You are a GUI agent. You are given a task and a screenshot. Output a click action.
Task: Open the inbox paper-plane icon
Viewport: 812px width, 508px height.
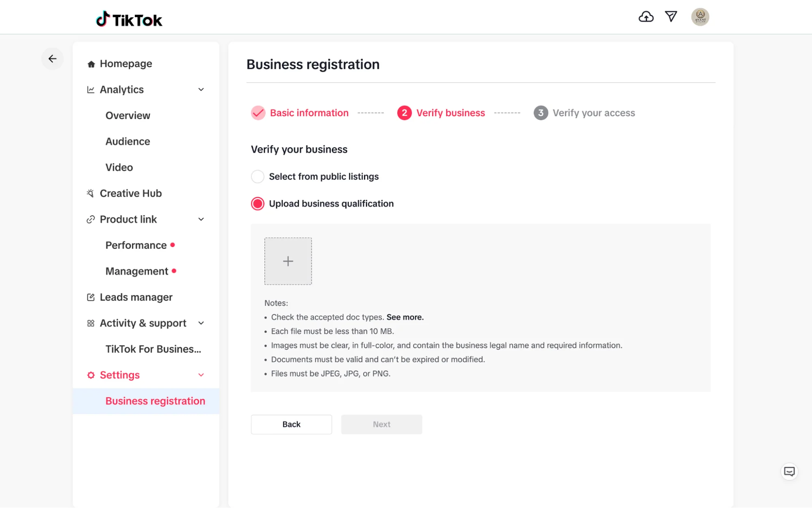coord(671,17)
